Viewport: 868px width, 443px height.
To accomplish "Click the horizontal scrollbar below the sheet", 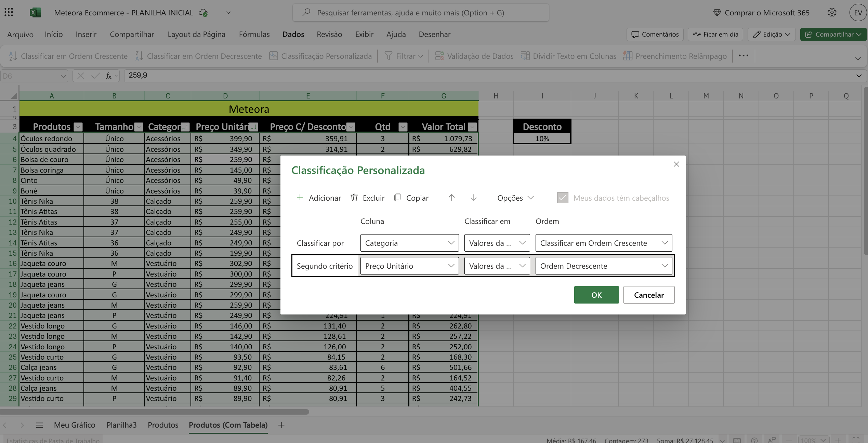I will click(155, 412).
